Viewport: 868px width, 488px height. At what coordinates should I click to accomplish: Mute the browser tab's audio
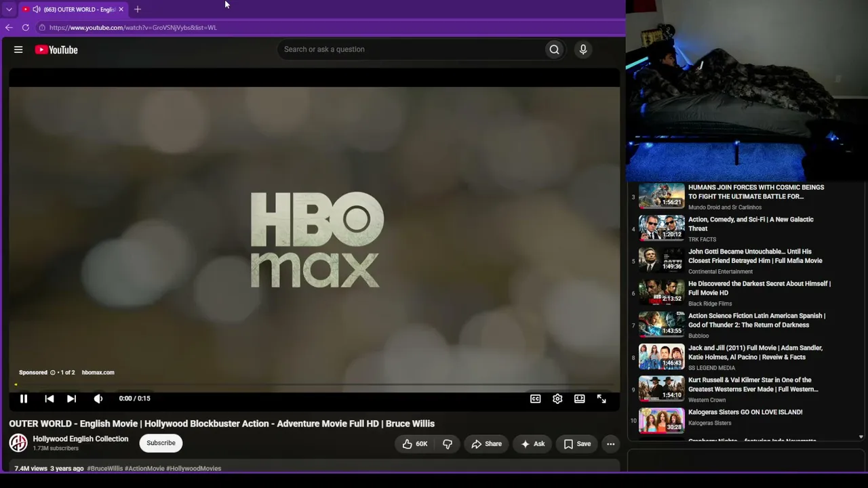click(37, 9)
